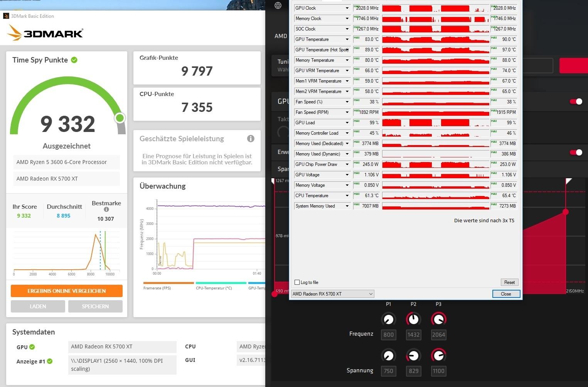The image size is (588, 387).
Task: Enable the Log to file checkbox
Action: click(297, 282)
